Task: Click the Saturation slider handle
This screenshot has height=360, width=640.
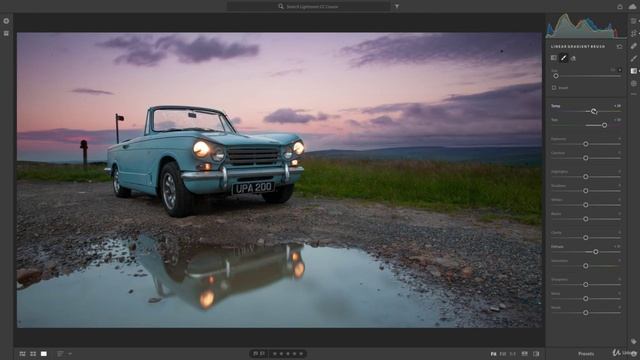Action: point(586,266)
